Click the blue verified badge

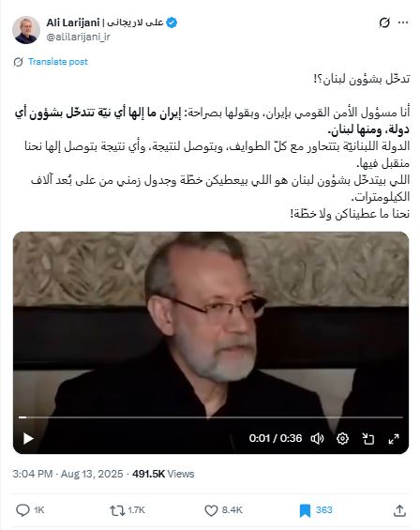tap(172, 23)
